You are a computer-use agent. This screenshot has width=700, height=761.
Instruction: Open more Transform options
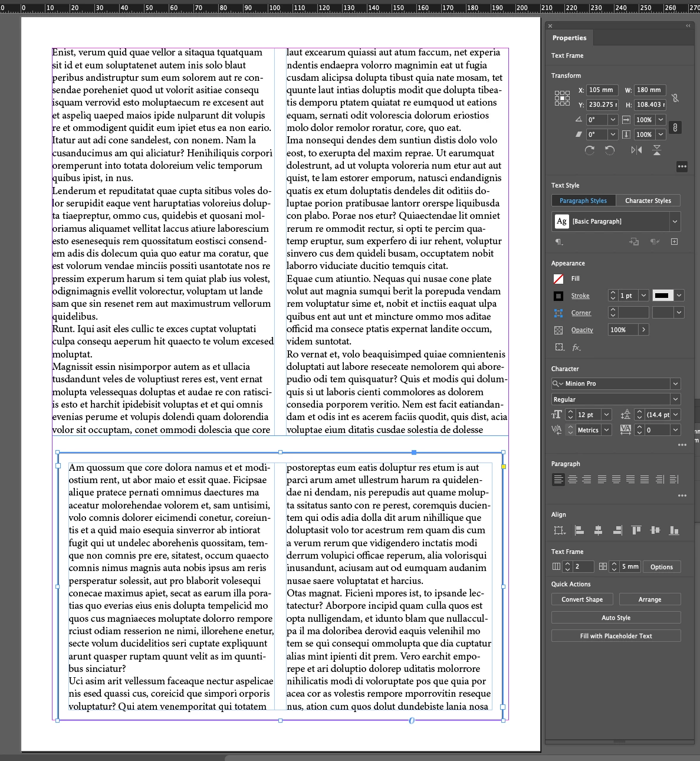point(682,166)
